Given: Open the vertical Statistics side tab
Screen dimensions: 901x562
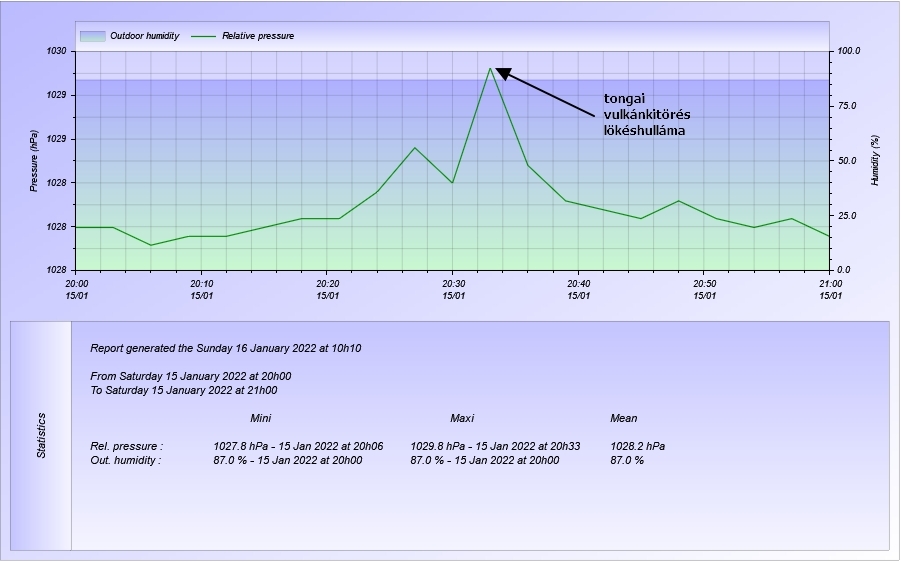Looking at the screenshot, I should point(42,436).
